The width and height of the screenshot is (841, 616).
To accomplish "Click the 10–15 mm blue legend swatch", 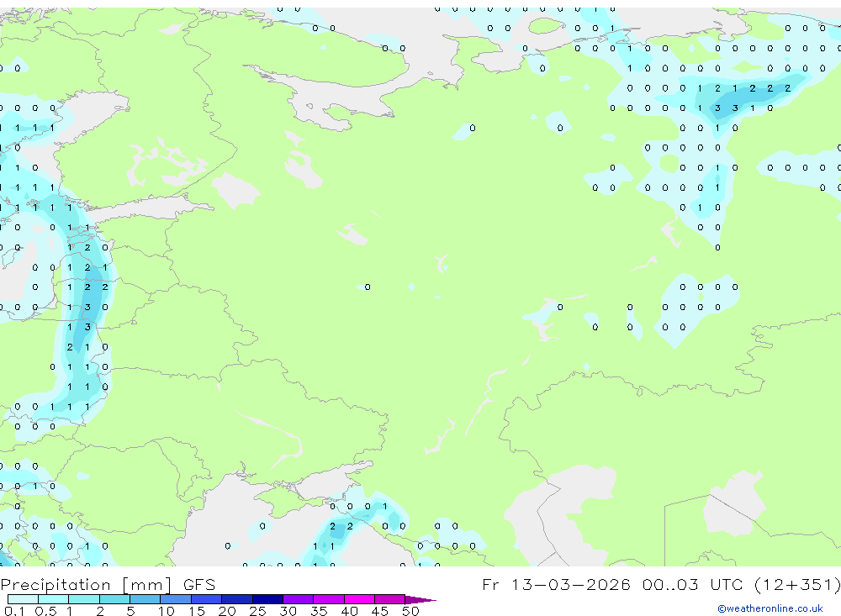I will (176, 599).
